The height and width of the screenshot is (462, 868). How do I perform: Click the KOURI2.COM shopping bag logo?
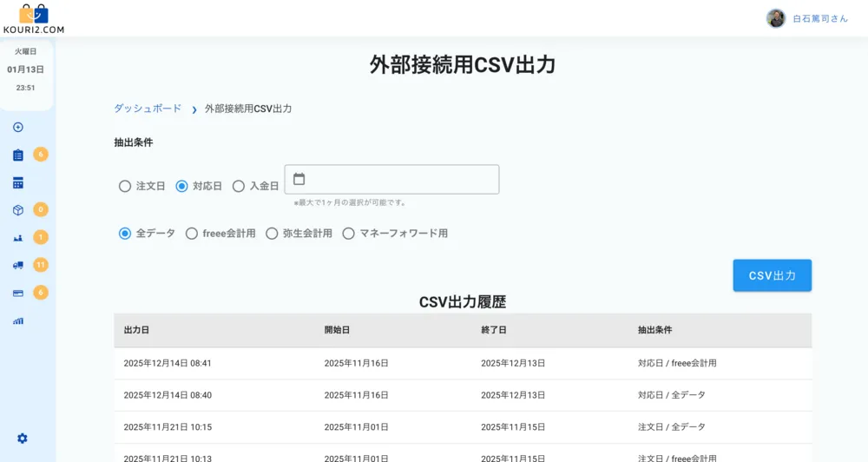click(x=34, y=19)
